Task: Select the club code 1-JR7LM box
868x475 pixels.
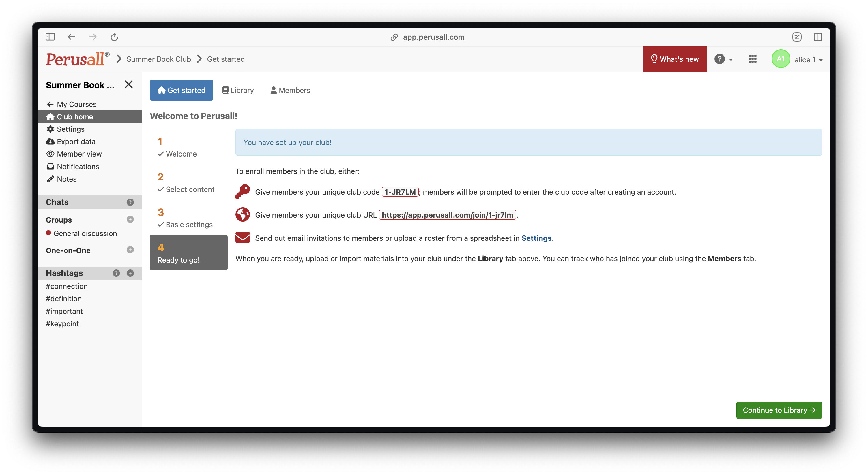Action: click(x=400, y=192)
